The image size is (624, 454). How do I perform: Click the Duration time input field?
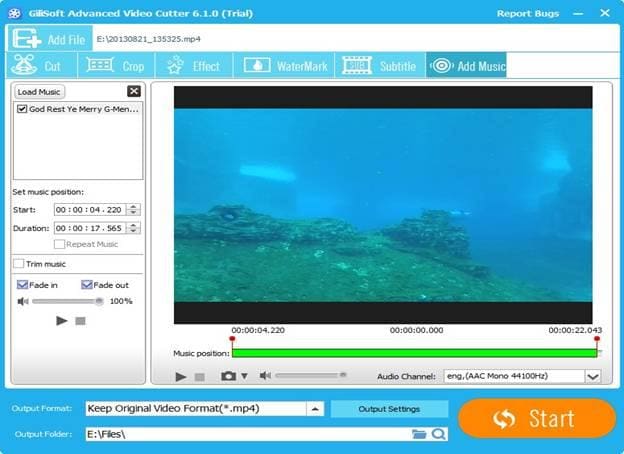(90, 228)
